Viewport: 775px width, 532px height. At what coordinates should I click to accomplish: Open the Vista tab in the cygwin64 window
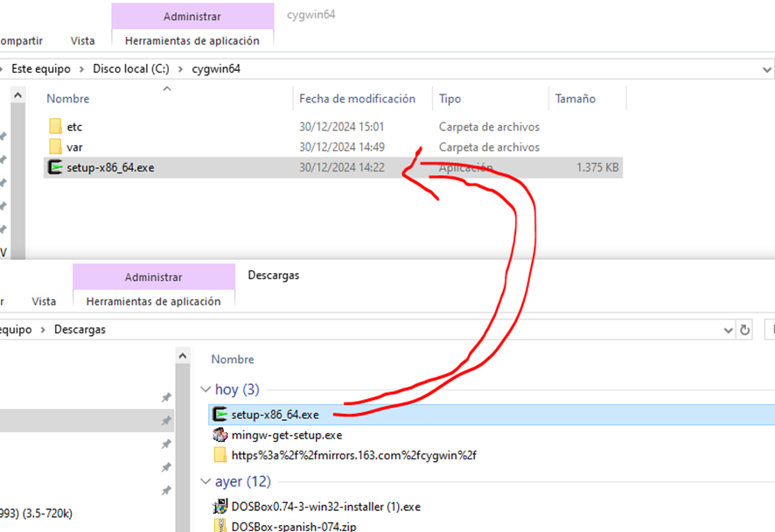pyautogui.click(x=83, y=40)
